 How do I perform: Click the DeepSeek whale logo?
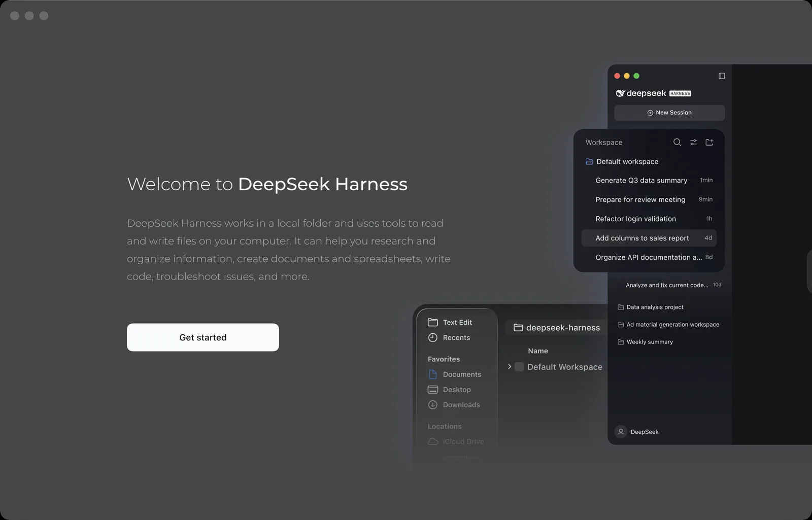[620, 93]
